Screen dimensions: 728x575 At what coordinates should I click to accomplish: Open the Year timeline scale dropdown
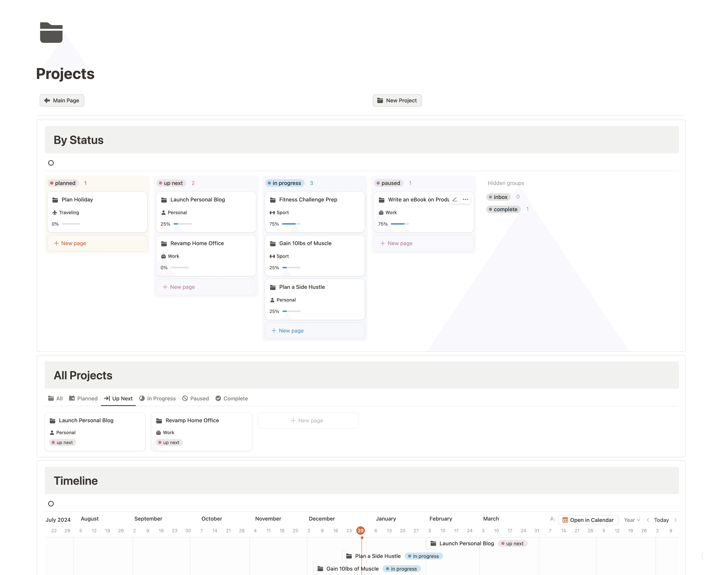(631, 520)
